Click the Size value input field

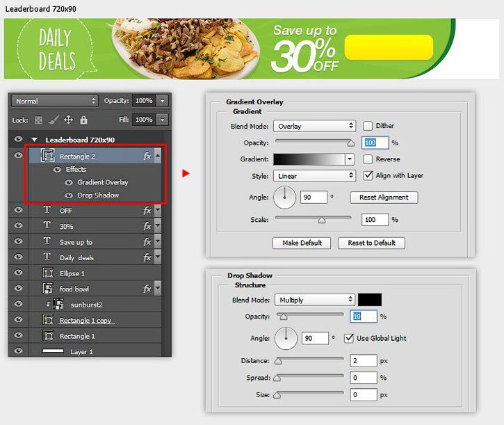pos(363,394)
